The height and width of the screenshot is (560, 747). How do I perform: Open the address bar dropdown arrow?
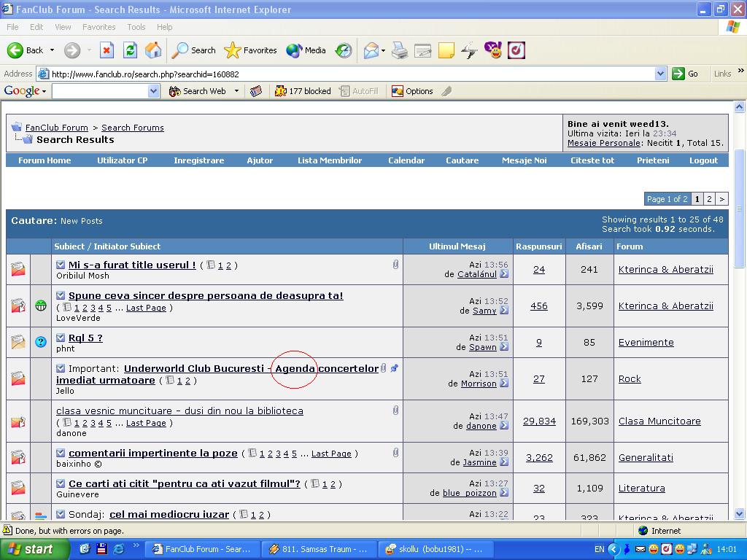pyautogui.click(x=660, y=74)
